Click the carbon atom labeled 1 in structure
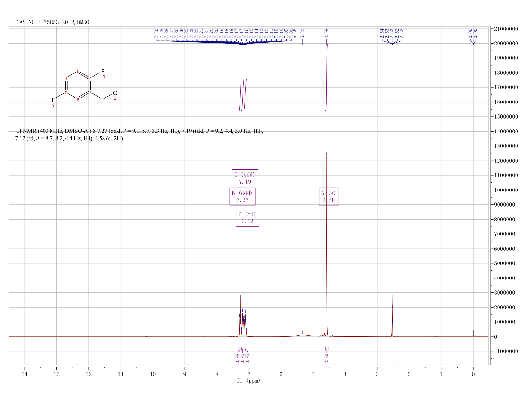This screenshot has width=532, height=411. click(x=103, y=100)
